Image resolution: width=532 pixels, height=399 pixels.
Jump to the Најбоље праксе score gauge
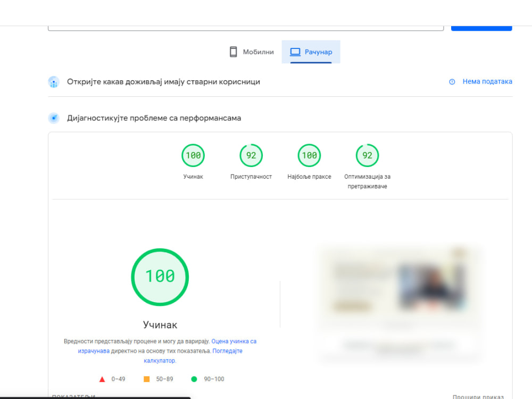pyautogui.click(x=309, y=155)
